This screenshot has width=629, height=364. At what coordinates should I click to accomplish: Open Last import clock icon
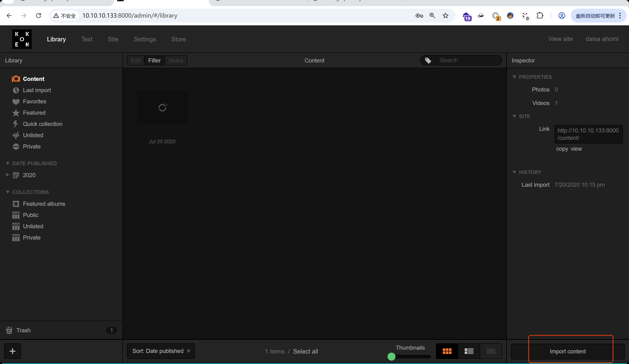[16, 90]
